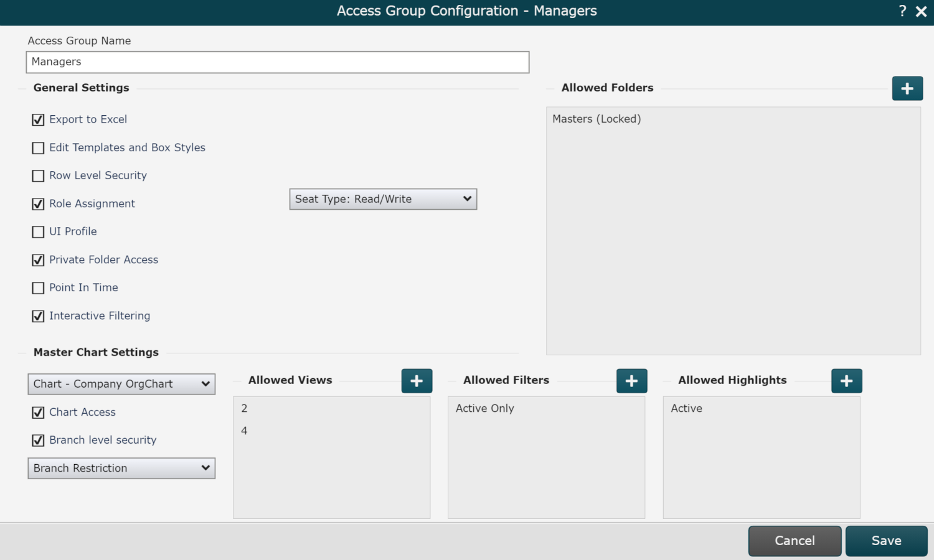Add a folder to Allowed Folders
Image resolution: width=934 pixels, height=560 pixels.
click(x=907, y=88)
